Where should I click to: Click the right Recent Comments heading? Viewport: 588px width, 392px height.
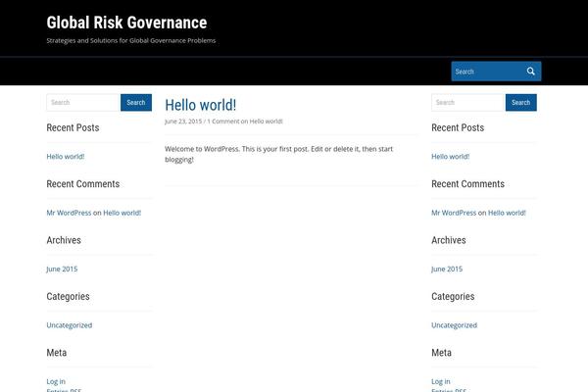tap(468, 184)
